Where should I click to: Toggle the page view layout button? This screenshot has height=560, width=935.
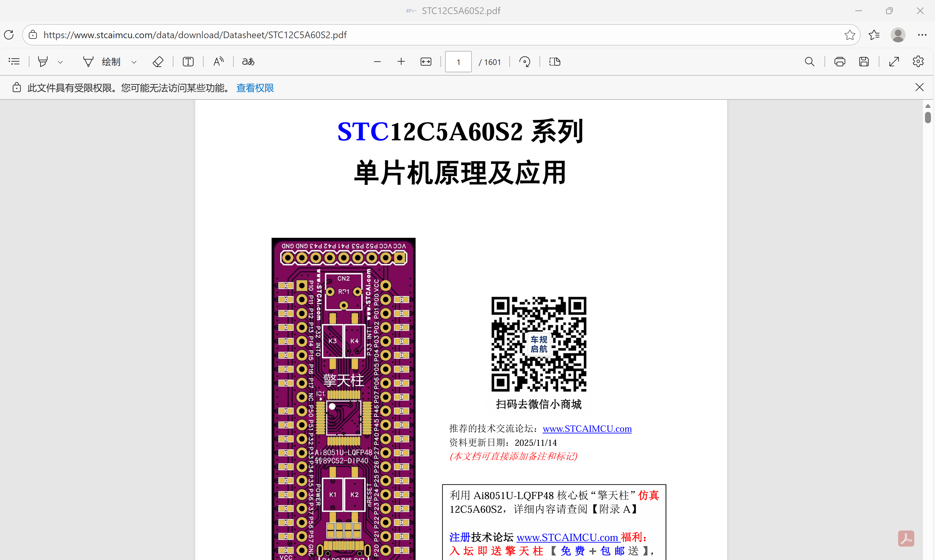[555, 62]
